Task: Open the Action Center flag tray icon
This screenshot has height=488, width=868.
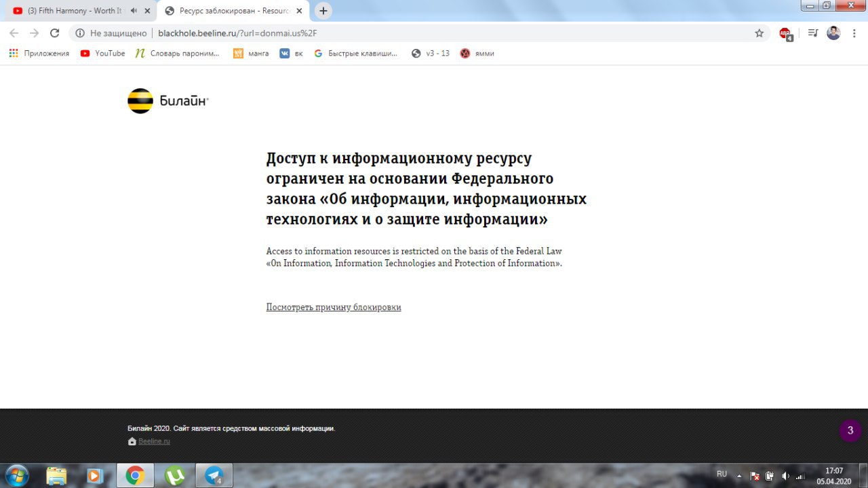Action: coord(755,476)
